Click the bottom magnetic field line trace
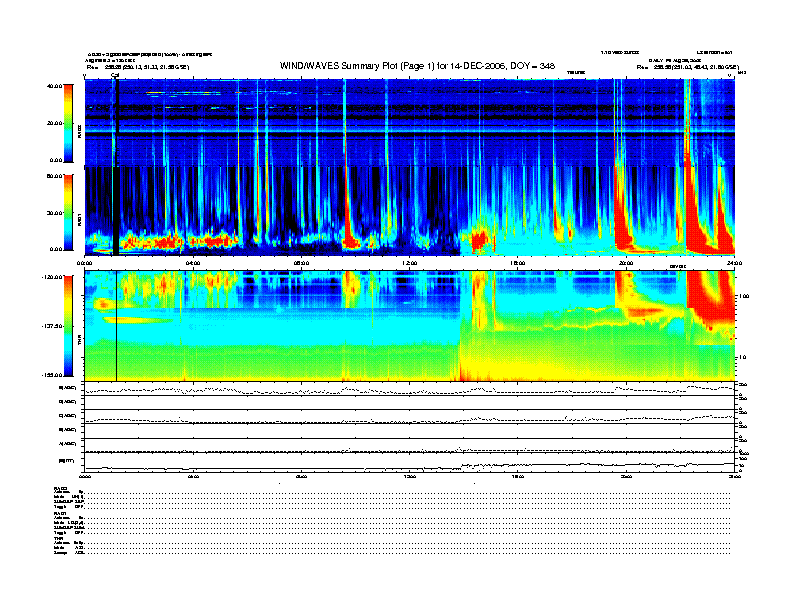Viewport: 792px width, 612px height. tap(410, 466)
